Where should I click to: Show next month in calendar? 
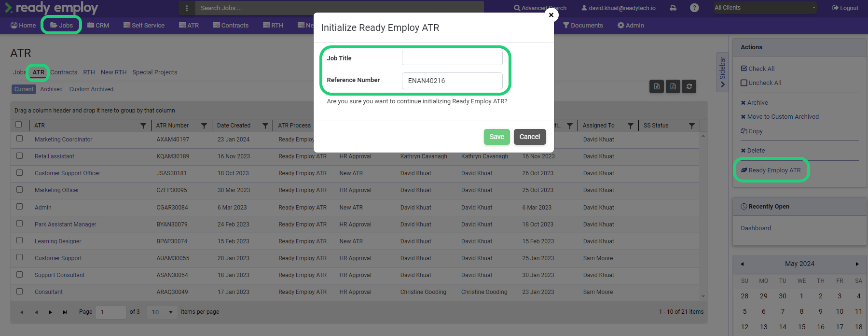[x=857, y=264]
